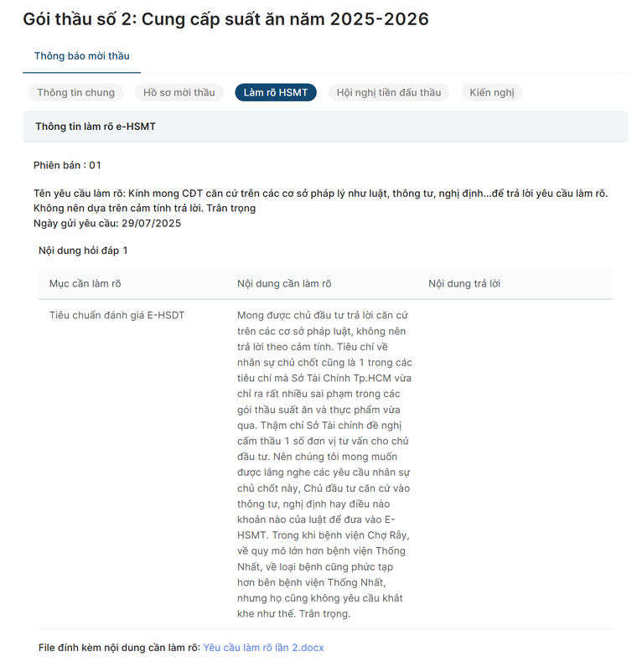Click the clarification paragraph starting "Mong được chủ đầu tư"
Viewport: 637px width, 672px height.
[x=324, y=464]
